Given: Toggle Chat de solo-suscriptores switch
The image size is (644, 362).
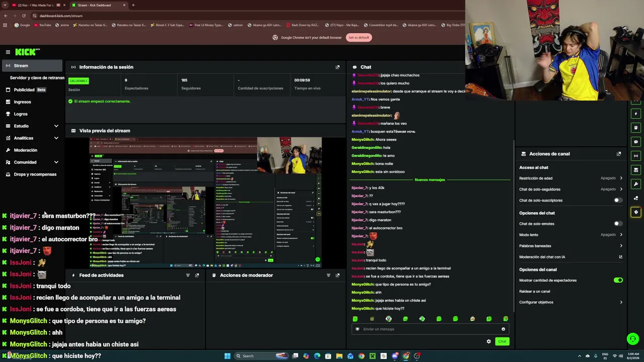Looking at the screenshot, I should (x=618, y=200).
